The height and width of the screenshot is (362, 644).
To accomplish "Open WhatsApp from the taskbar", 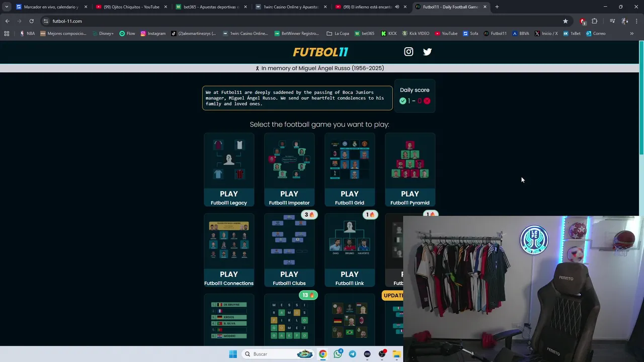I will tap(338, 354).
